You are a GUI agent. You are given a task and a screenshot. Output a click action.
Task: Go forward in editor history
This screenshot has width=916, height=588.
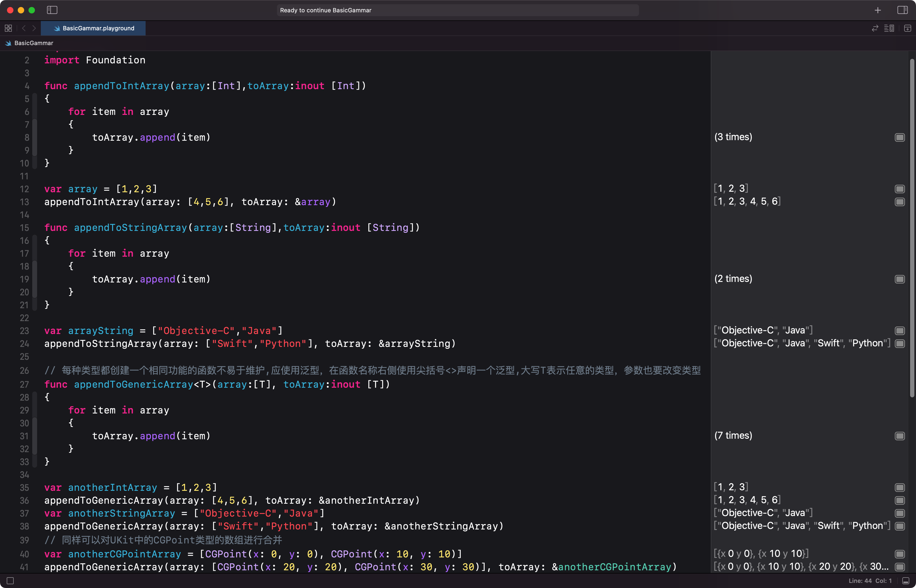click(x=34, y=28)
